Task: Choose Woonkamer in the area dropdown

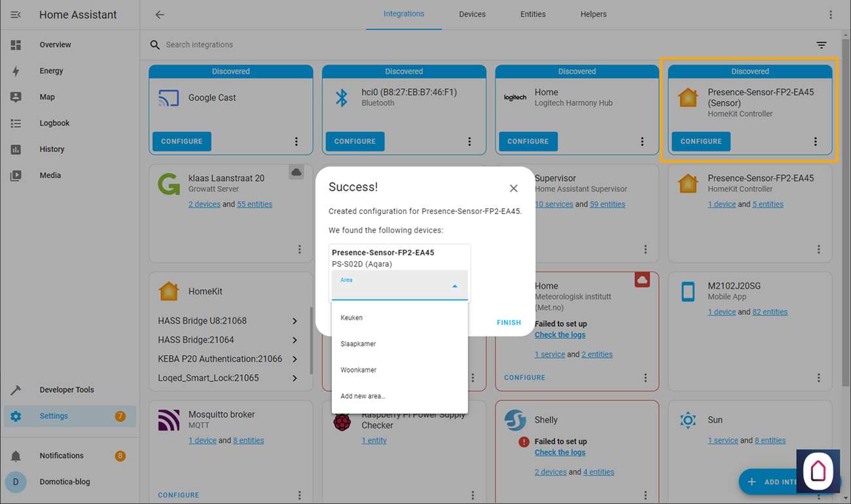Action: click(358, 370)
